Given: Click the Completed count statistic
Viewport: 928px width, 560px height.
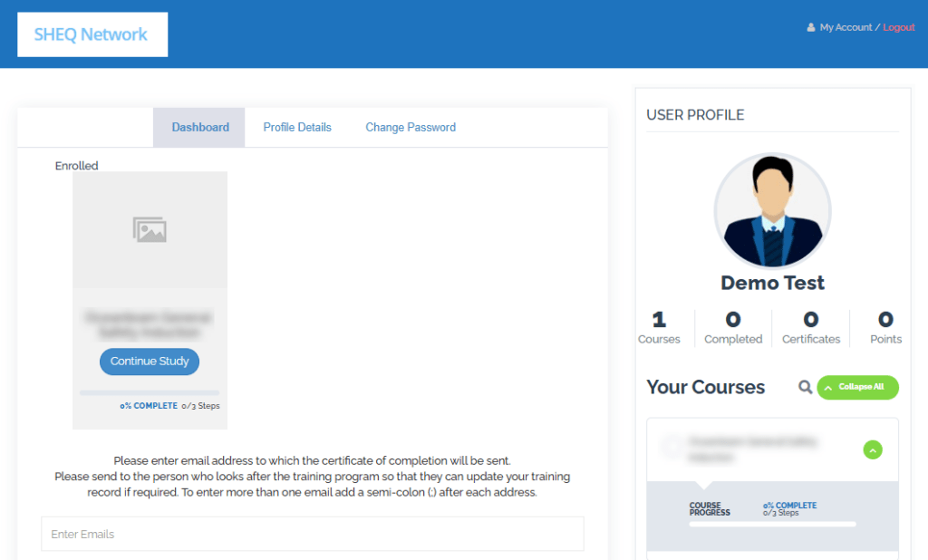Looking at the screenshot, I should 733,327.
